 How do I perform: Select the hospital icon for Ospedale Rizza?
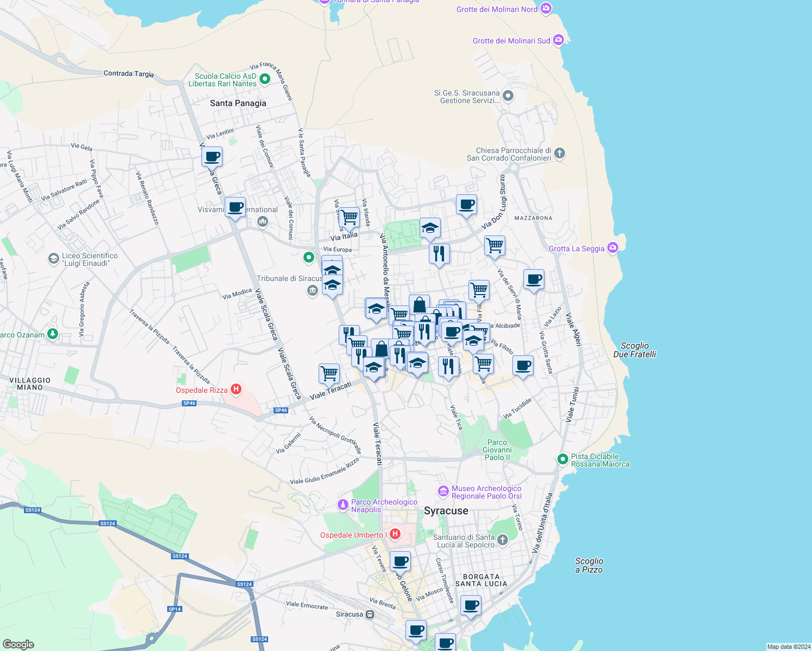click(236, 388)
